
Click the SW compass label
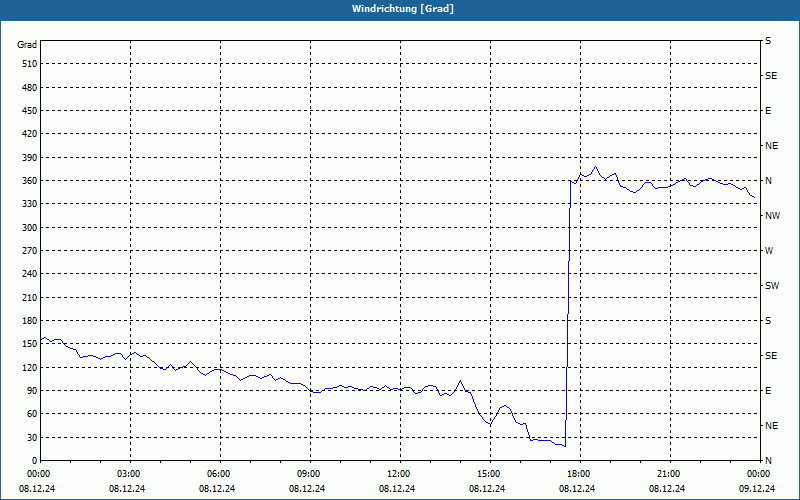(772, 286)
